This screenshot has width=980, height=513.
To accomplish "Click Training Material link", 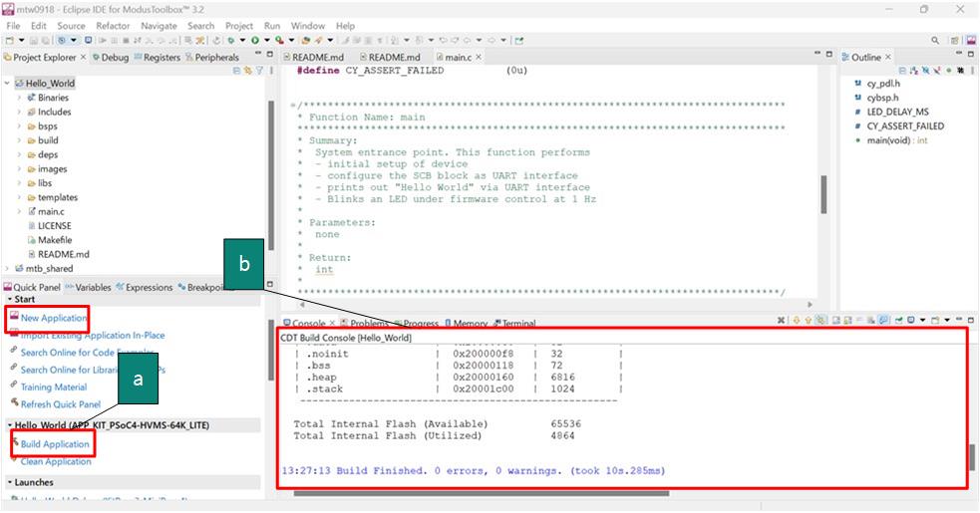I will [x=54, y=386].
